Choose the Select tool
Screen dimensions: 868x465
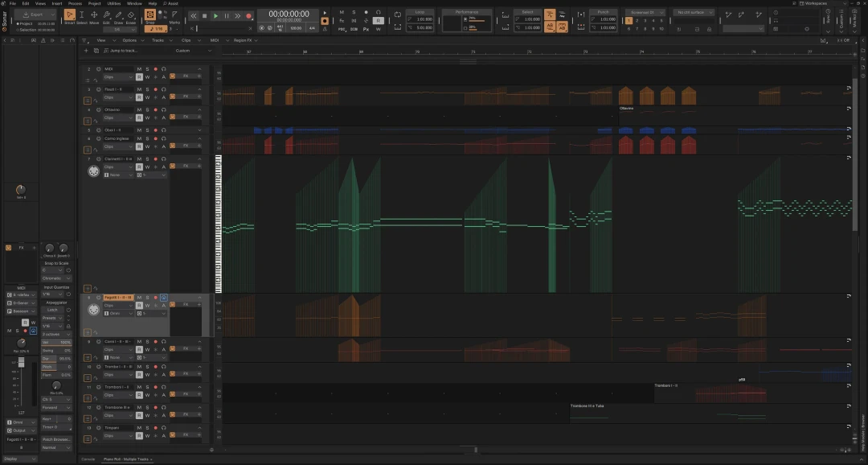tap(81, 17)
